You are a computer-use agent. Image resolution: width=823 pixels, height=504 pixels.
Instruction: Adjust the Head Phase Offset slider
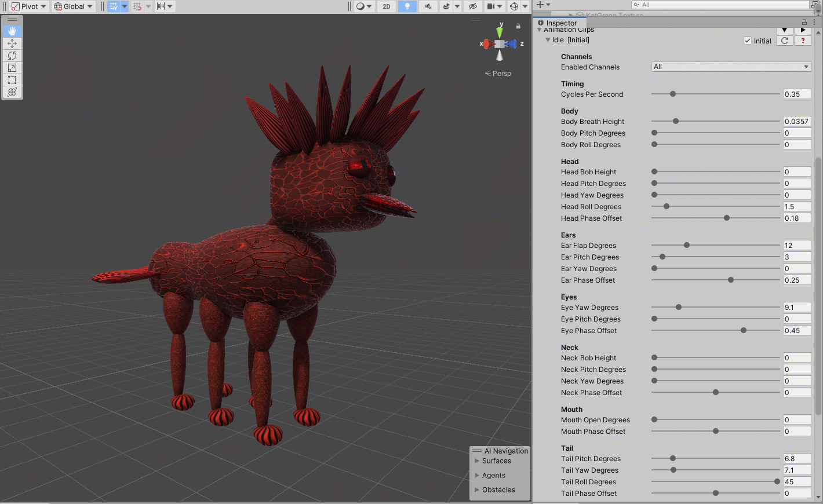click(716, 218)
